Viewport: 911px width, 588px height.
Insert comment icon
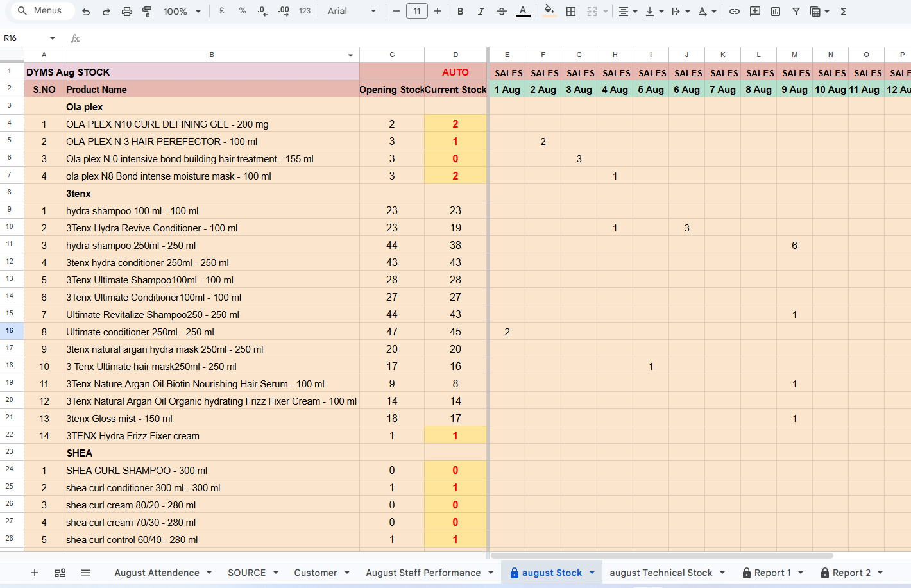pos(755,11)
